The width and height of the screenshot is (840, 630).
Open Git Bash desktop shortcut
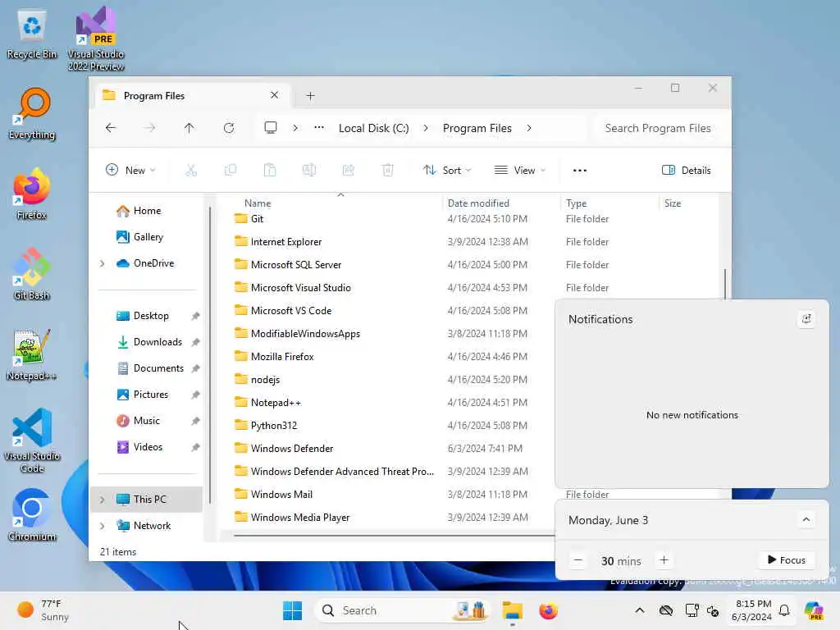coord(32,274)
